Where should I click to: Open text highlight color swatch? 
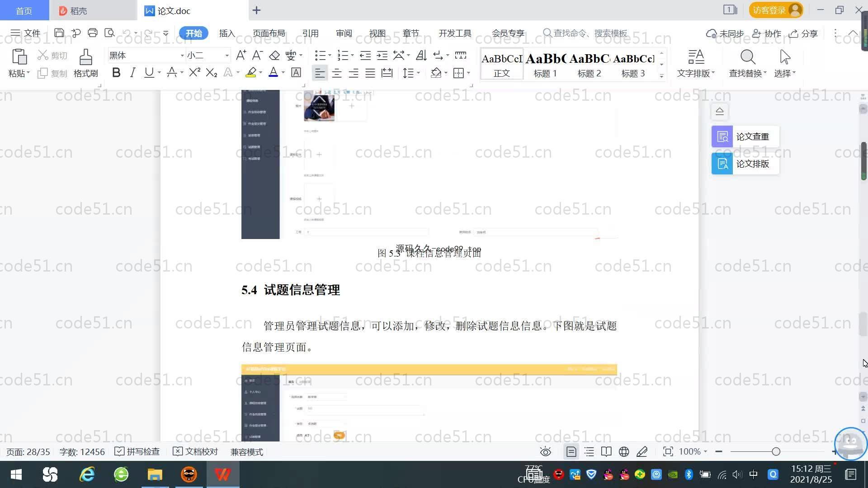pos(251,73)
